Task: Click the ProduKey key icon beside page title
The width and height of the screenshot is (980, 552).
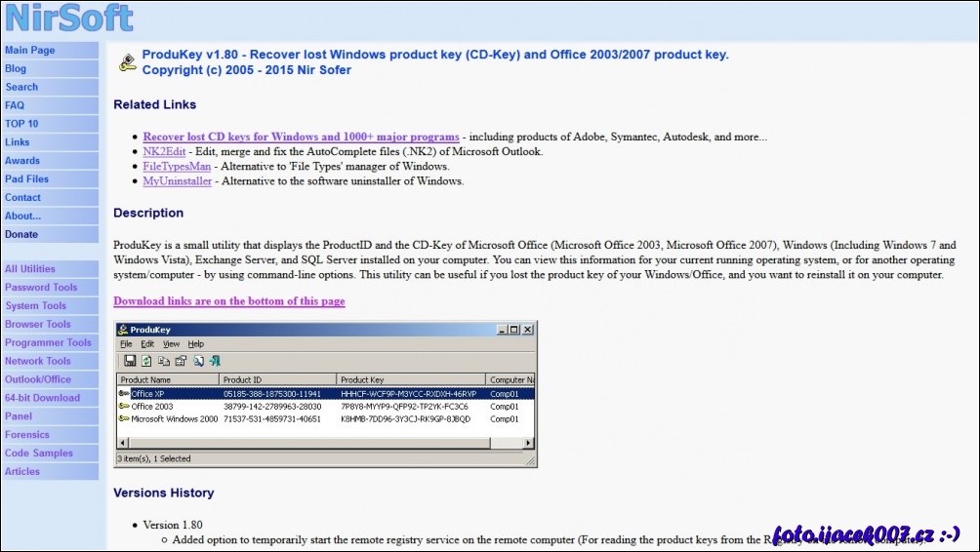Action: (127, 63)
